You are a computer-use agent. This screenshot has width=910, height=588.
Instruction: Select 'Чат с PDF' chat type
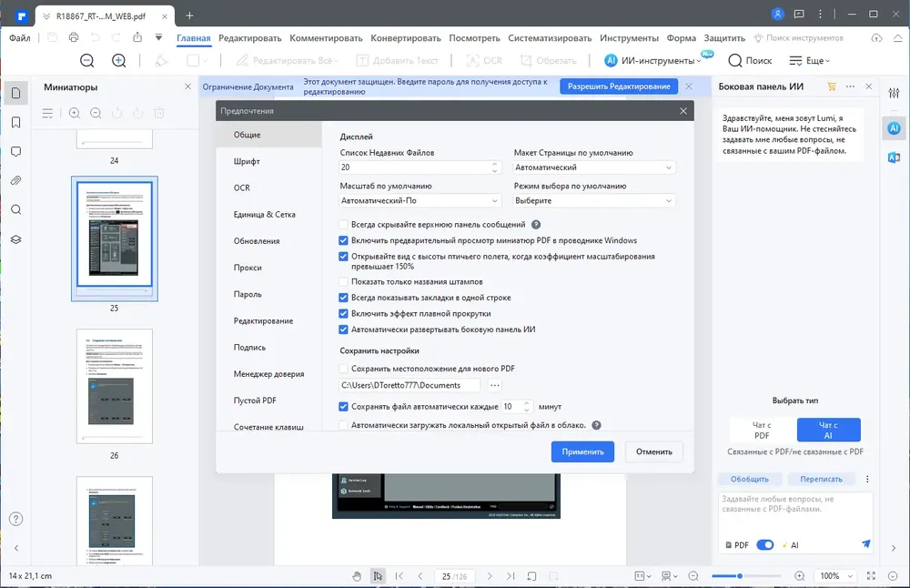(762, 431)
